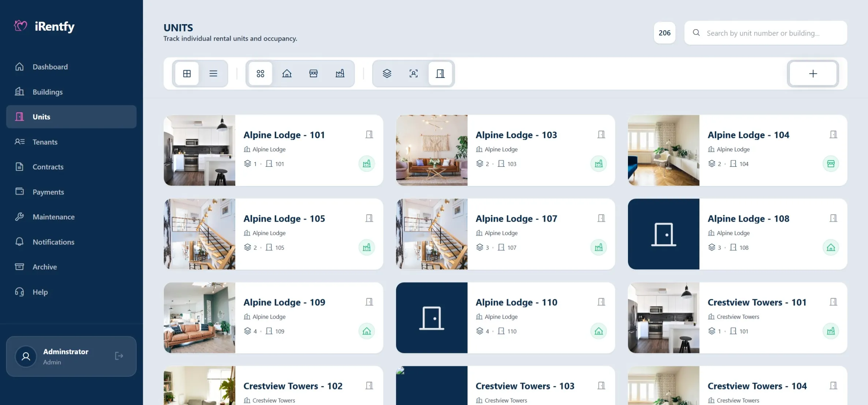Click door icon on Alpine Lodge - 108 card
This screenshot has height=405, width=868.
click(x=833, y=218)
